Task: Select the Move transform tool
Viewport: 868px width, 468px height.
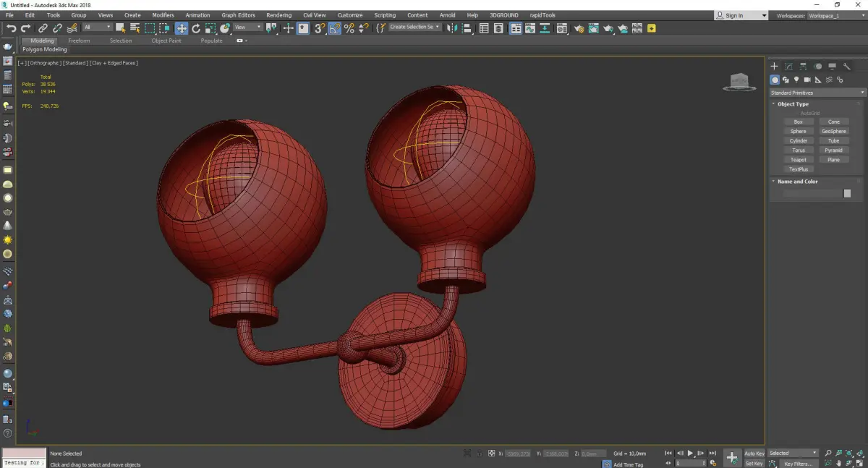Action: tap(182, 28)
